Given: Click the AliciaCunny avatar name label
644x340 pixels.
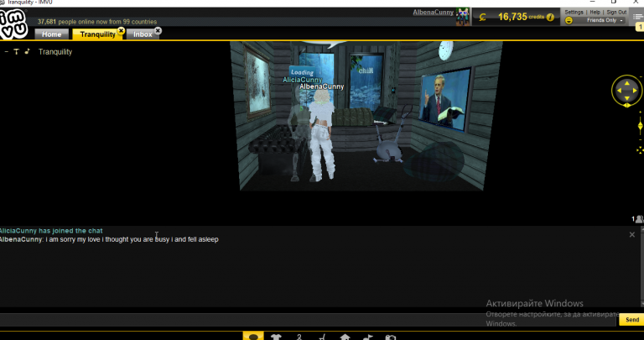Looking at the screenshot, I should click(302, 80).
